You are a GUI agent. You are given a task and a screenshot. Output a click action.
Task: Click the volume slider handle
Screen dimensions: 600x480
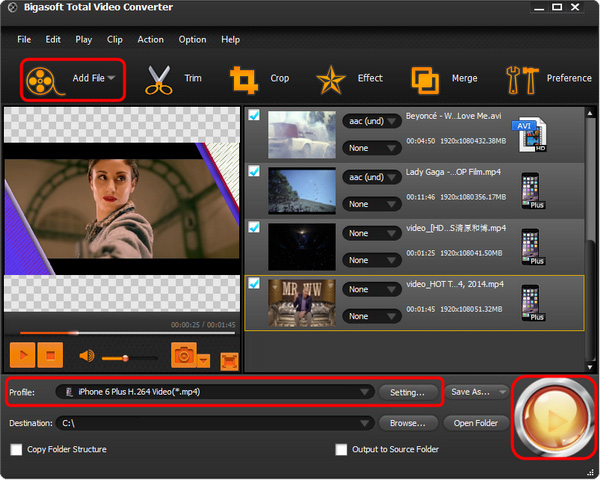[x=125, y=358]
